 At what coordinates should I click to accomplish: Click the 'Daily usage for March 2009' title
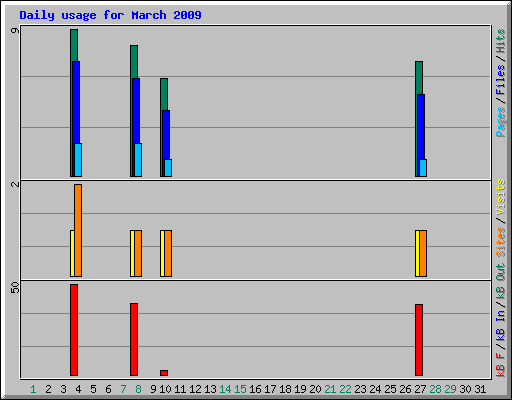click(110, 15)
